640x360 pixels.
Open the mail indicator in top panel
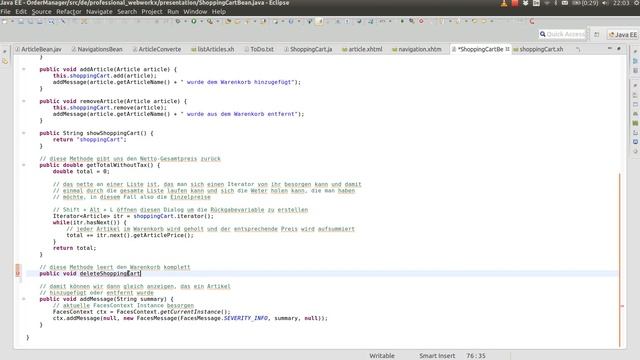tap(565, 3)
